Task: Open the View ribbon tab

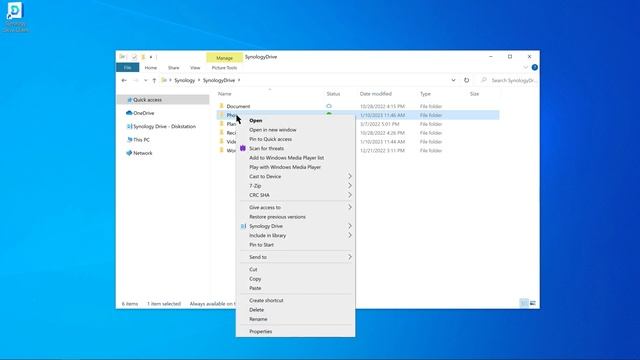Action: pos(195,68)
